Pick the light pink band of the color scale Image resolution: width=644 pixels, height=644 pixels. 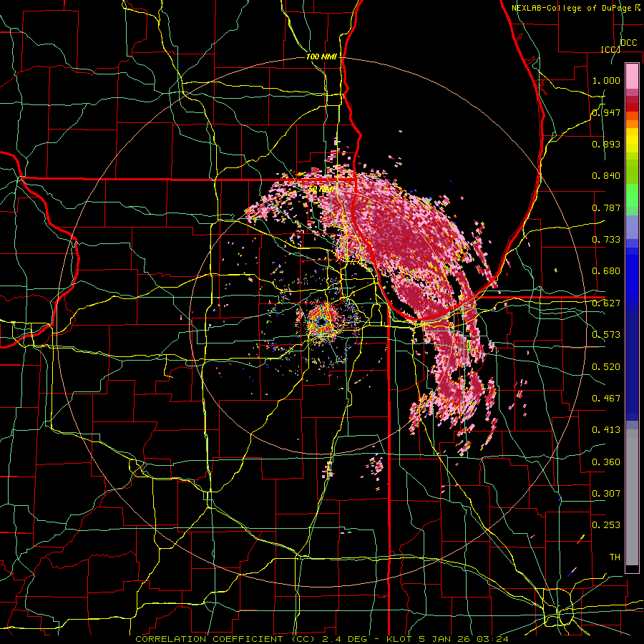tap(632, 76)
